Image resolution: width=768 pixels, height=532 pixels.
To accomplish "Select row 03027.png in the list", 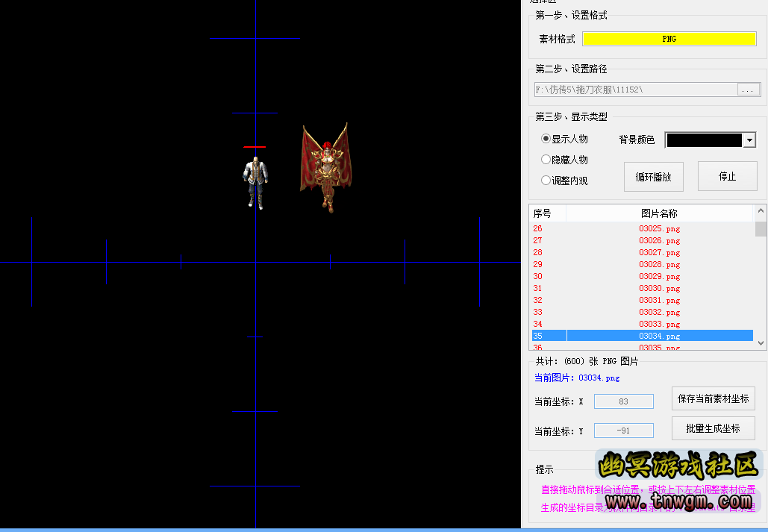I will [642, 252].
